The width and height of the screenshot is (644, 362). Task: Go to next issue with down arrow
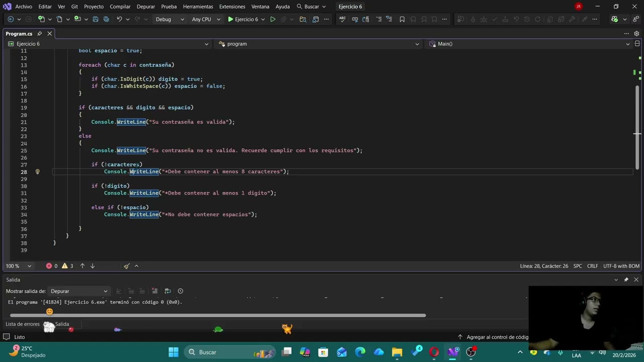point(93,266)
